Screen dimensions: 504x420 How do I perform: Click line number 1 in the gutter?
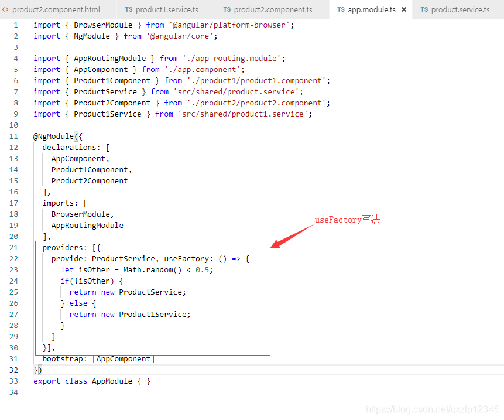tap(16, 25)
